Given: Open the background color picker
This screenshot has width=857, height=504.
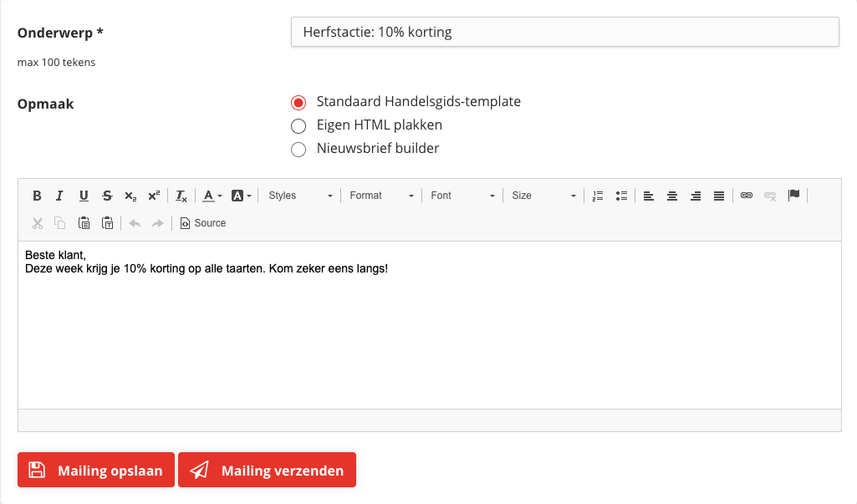Looking at the screenshot, I should point(241,196).
